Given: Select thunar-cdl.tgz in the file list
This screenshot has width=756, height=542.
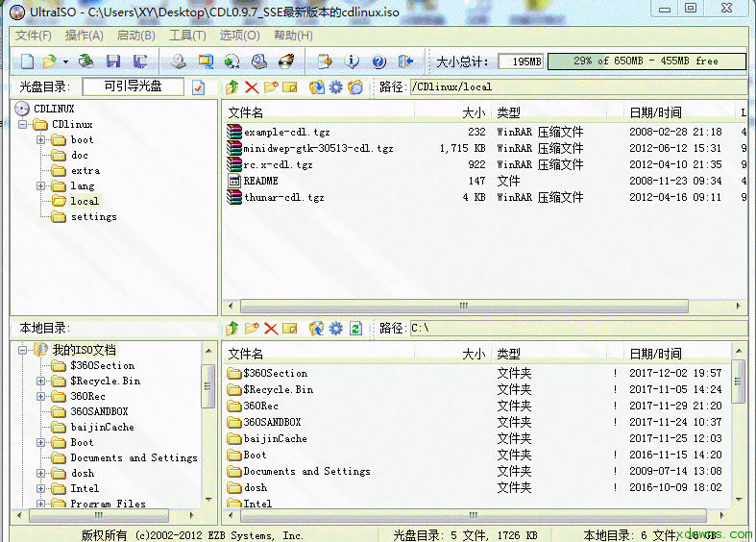Looking at the screenshot, I should (x=284, y=198).
